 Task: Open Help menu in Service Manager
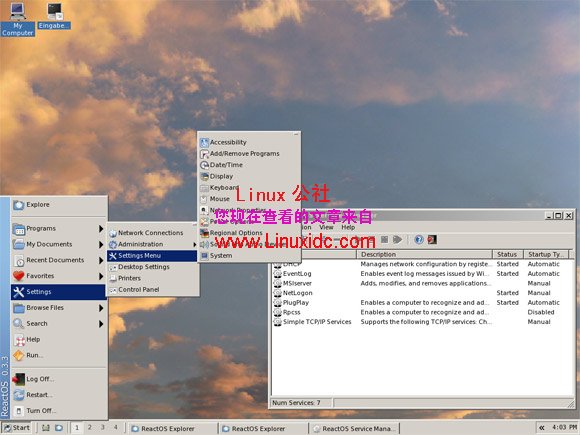[348, 227]
